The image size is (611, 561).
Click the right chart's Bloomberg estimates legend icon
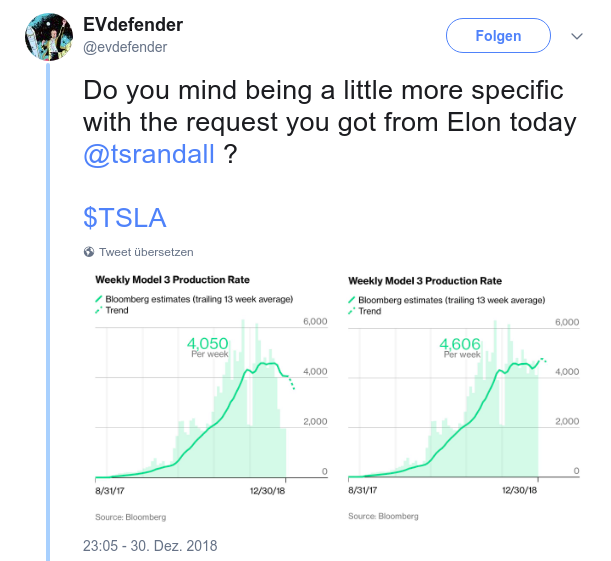351,300
